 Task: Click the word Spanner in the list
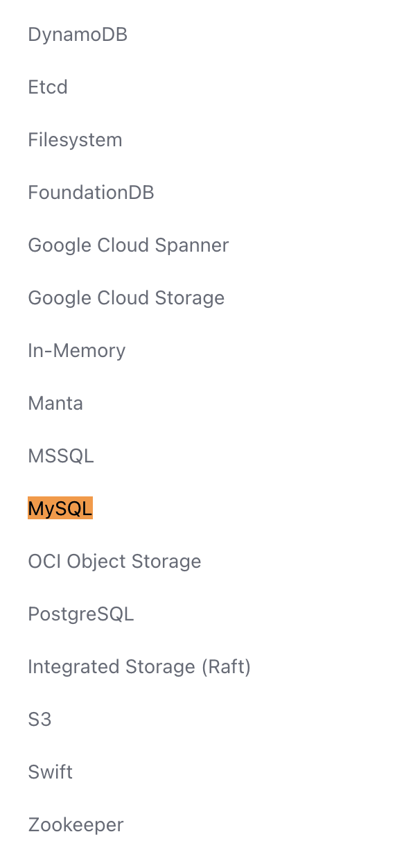click(x=192, y=245)
